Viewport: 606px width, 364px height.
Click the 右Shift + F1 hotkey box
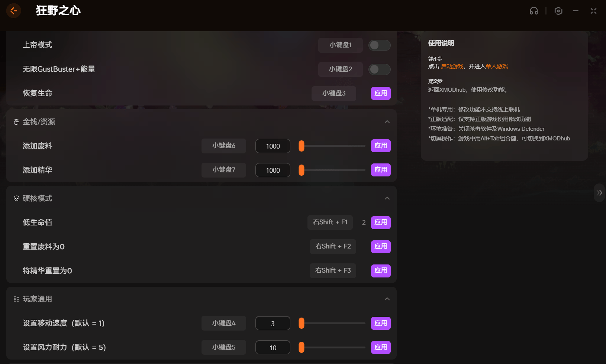(330, 222)
